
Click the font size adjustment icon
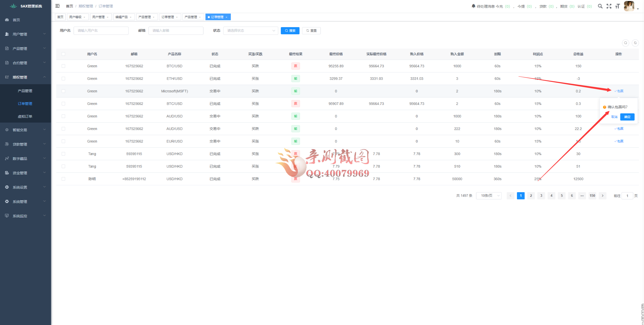coord(617,6)
